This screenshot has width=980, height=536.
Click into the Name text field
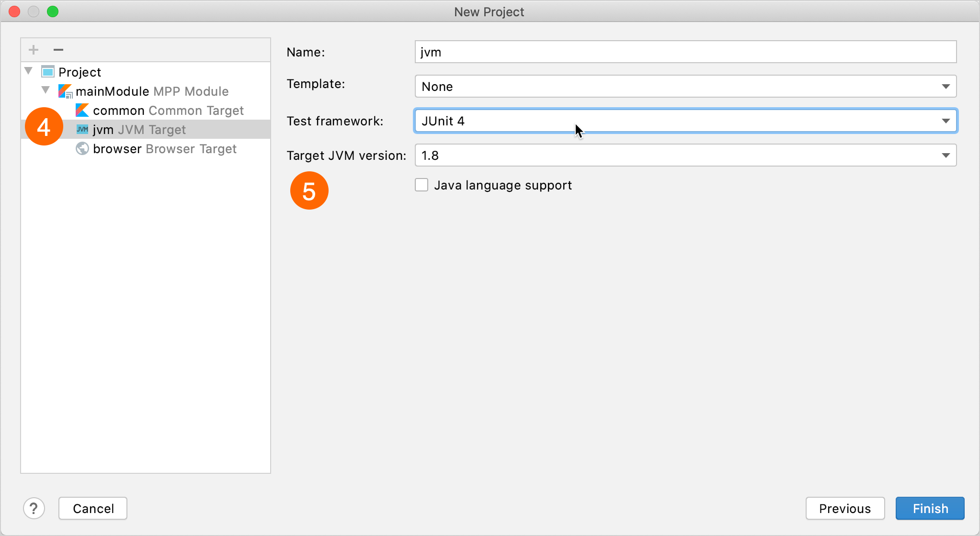(685, 52)
